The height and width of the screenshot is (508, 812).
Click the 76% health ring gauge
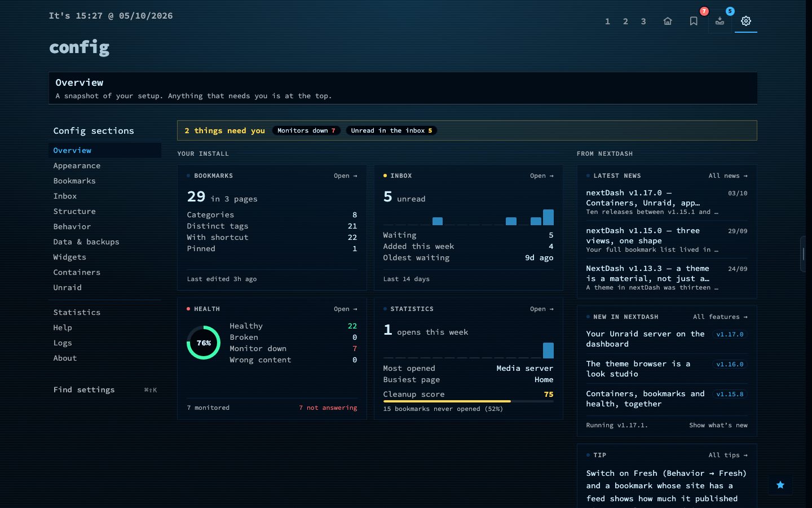pyautogui.click(x=204, y=343)
